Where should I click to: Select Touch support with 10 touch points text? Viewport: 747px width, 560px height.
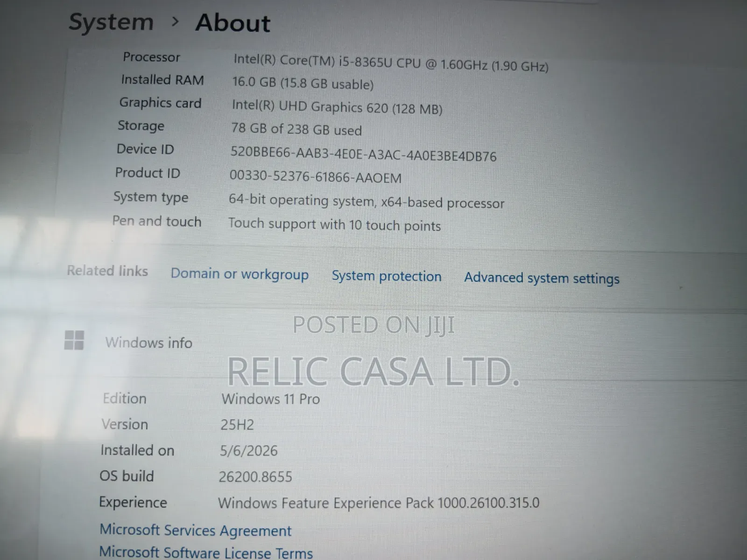[x=334, y=224]
